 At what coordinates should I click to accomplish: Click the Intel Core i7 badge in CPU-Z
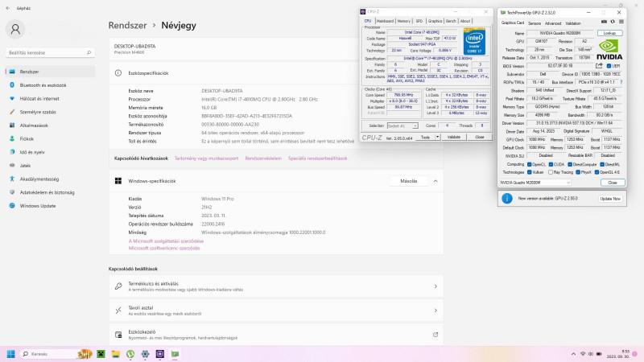[x=474, y=41]
